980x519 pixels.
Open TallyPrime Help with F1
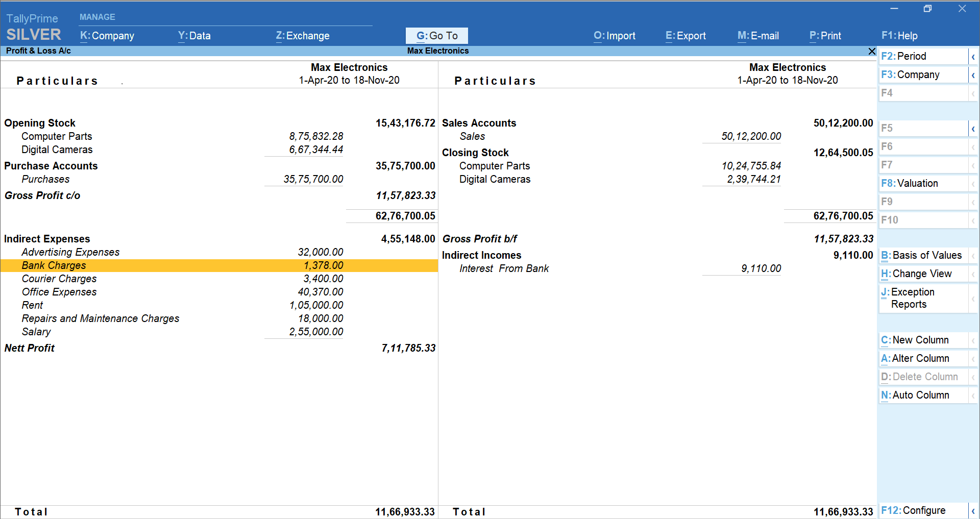(x=899, y=36)
